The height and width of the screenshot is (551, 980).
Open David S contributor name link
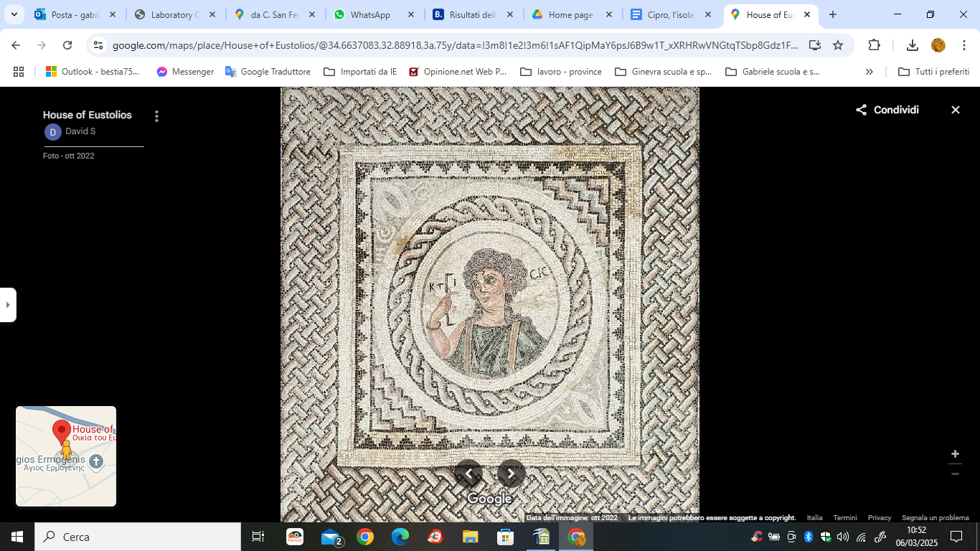pyautogui.click(x=80, y=131)
